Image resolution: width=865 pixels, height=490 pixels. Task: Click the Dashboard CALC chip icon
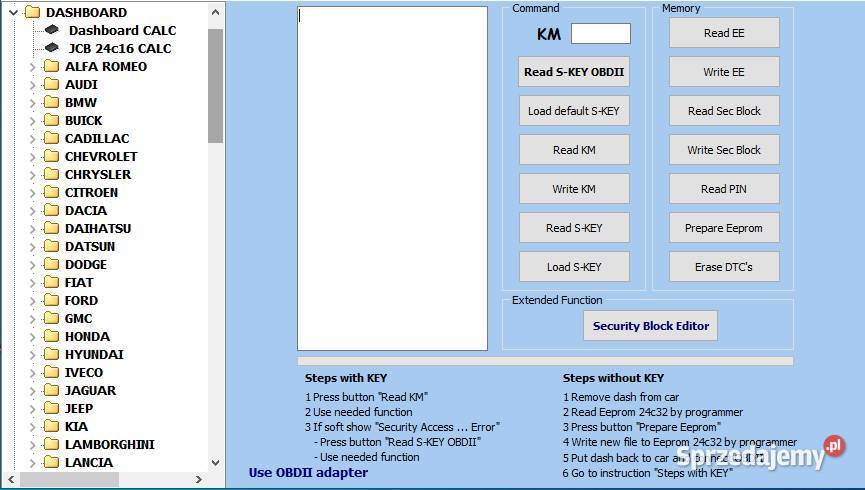coord(52,30)
